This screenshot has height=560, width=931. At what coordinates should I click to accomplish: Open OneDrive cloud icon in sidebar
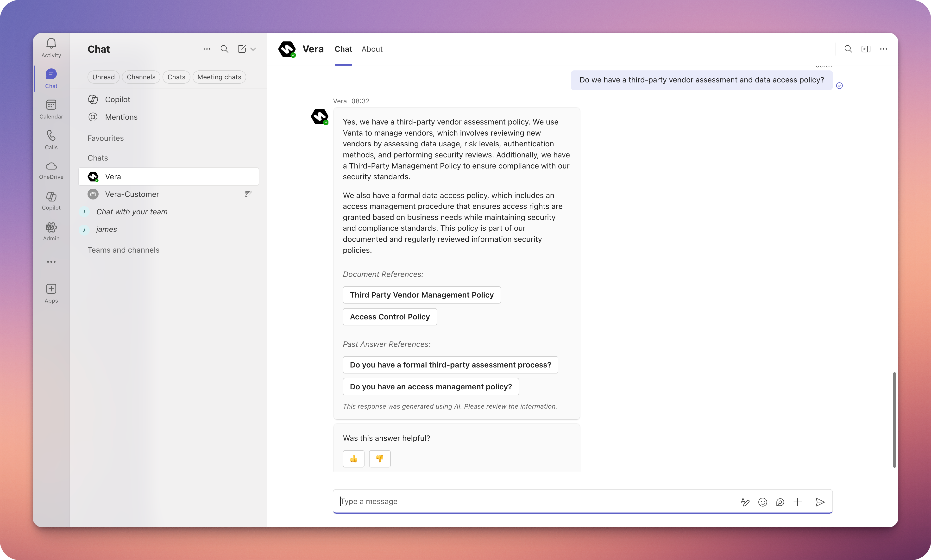(51, 166)
